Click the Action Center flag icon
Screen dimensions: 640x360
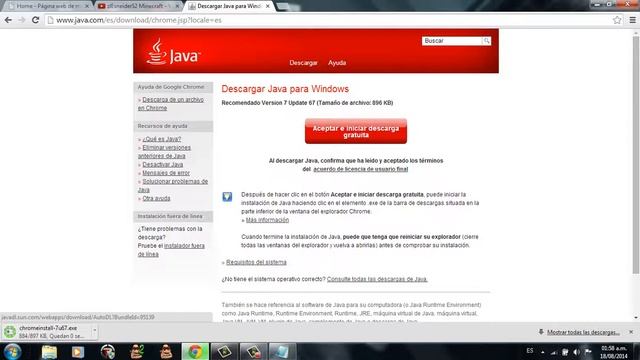588,352
